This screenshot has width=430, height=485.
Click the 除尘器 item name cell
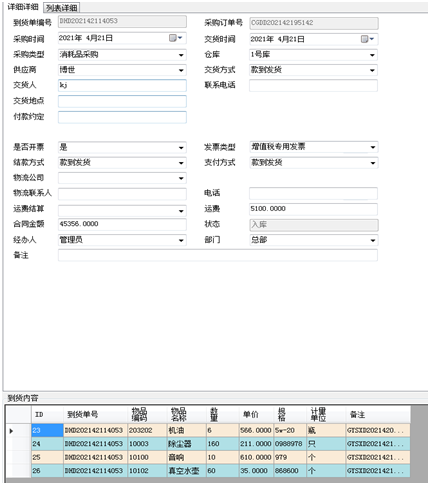[x=186, y=444]
